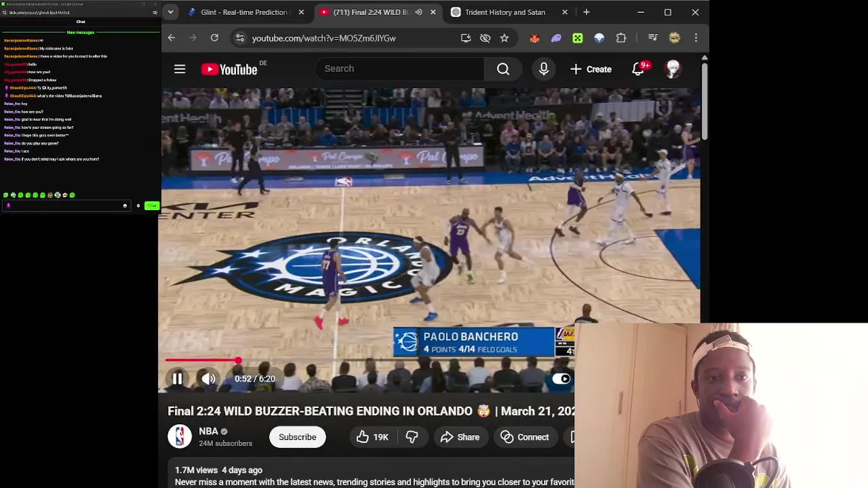Open YouTube notifications bell

638,69
